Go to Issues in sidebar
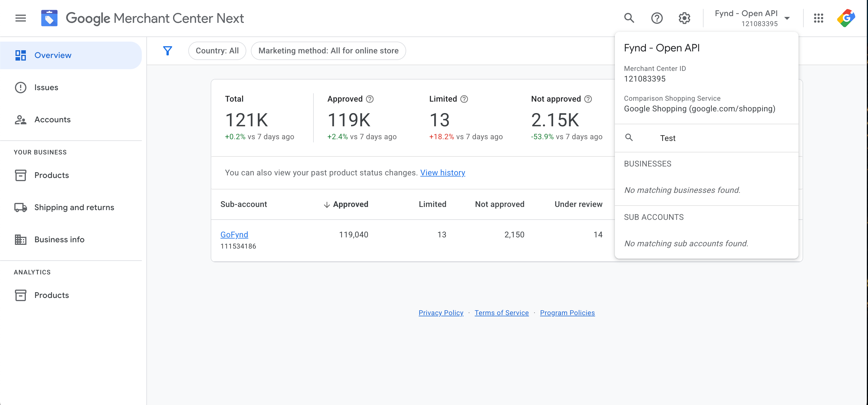868x405 pixels. pos(46,88)
